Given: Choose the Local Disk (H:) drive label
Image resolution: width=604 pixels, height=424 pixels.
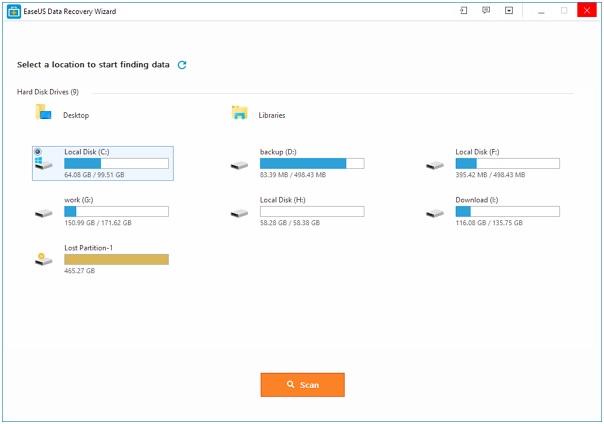Looking at the screenshot, I should (x=281, y=200).
